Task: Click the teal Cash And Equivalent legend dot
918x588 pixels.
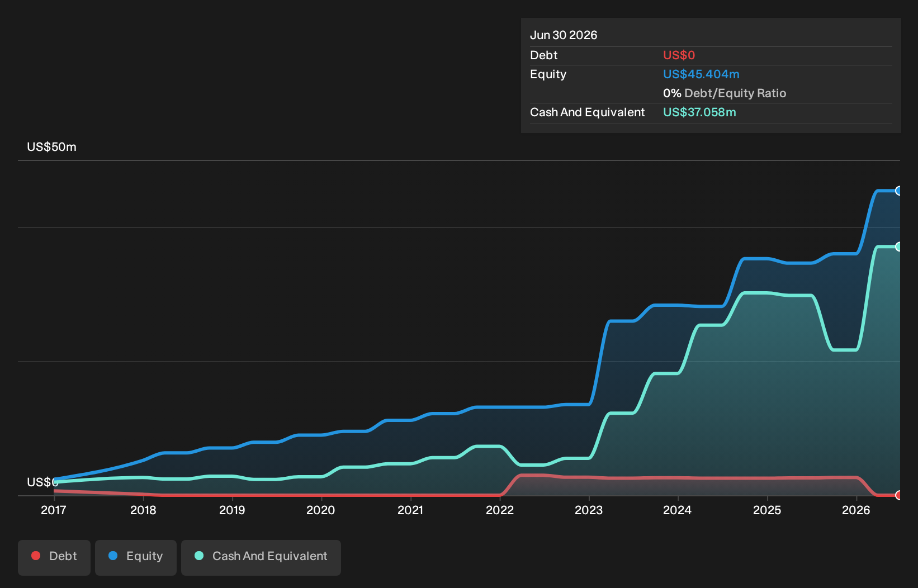Action: (x=199, y=556)
